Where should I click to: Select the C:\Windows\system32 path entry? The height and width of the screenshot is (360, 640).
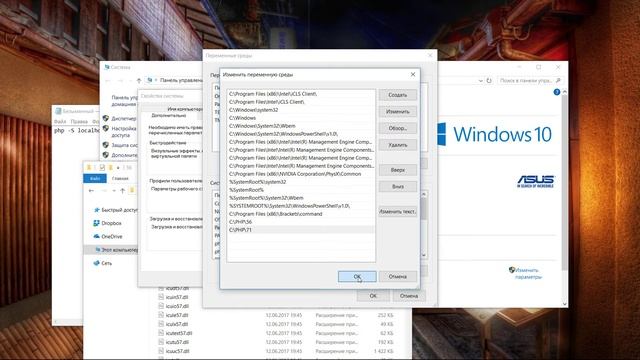[x=301, y=110]
